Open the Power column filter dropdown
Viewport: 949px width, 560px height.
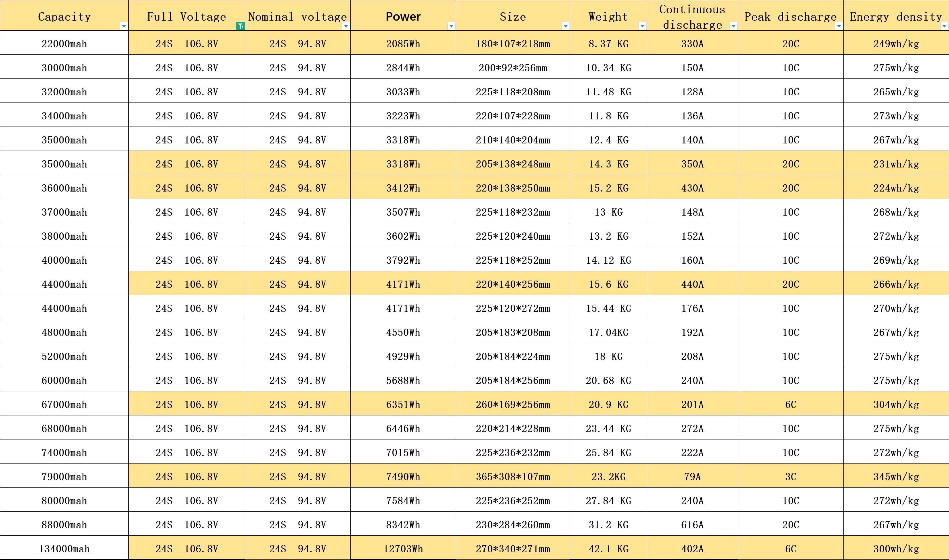(451, 26)
